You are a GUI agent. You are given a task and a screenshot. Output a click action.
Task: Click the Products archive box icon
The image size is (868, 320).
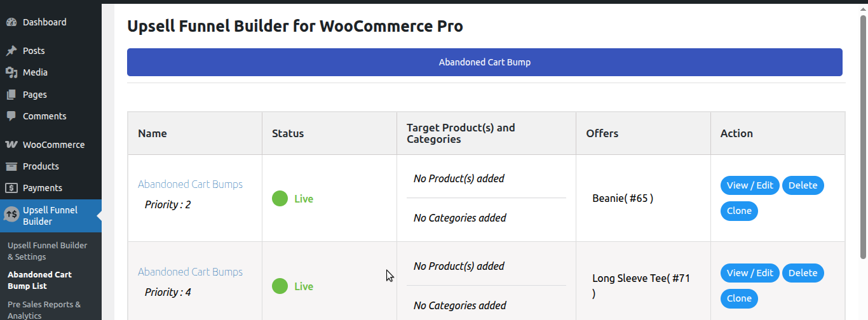tap(11, 166)
